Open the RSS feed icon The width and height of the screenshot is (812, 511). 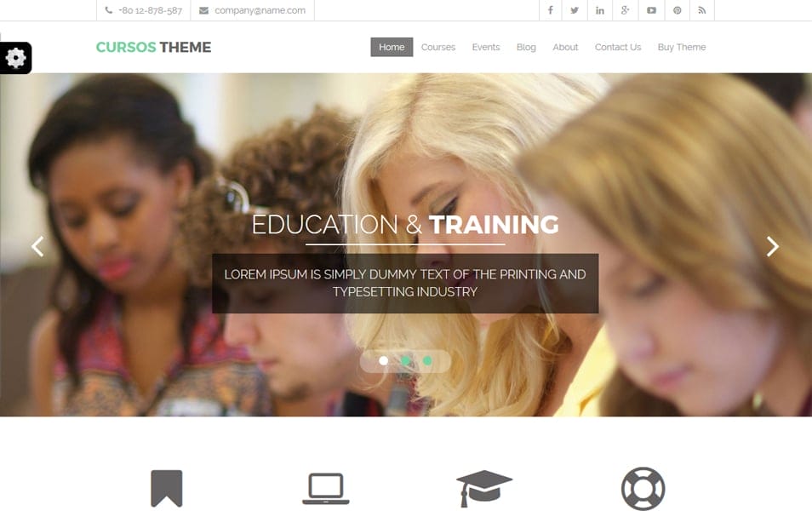click(701, 10)
